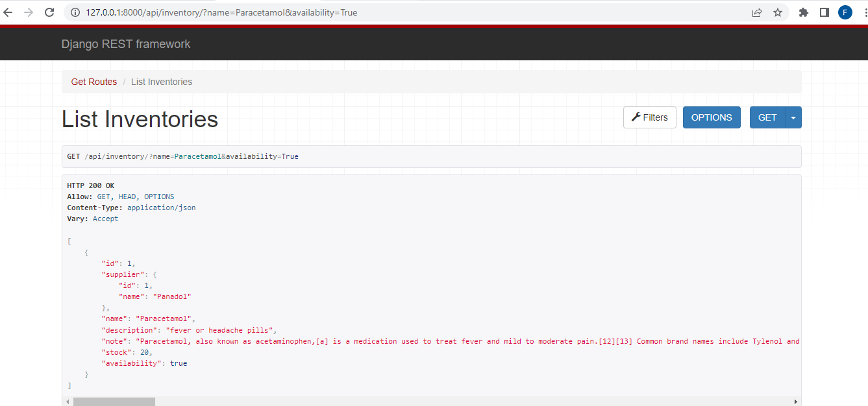Viewport: 868px width, 406px height.
Task: Open the Chrome profile avatar
Action: (x=845, y=12)
